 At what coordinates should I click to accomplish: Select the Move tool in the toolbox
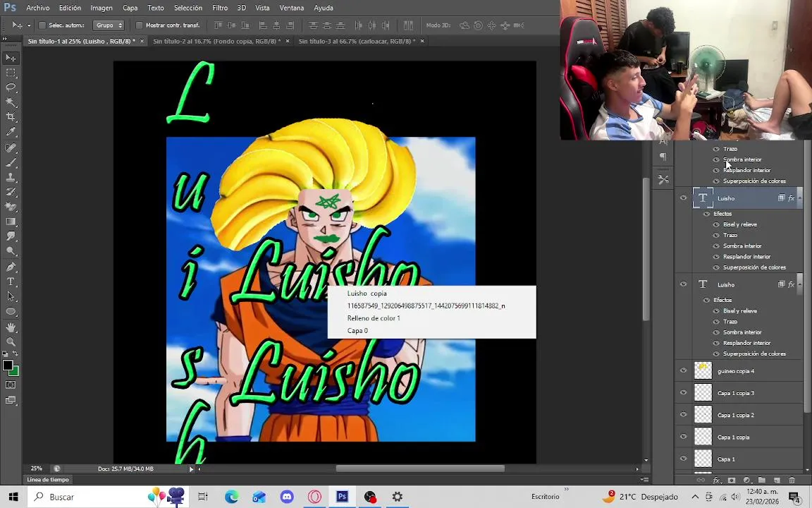[x=11, y=58]
